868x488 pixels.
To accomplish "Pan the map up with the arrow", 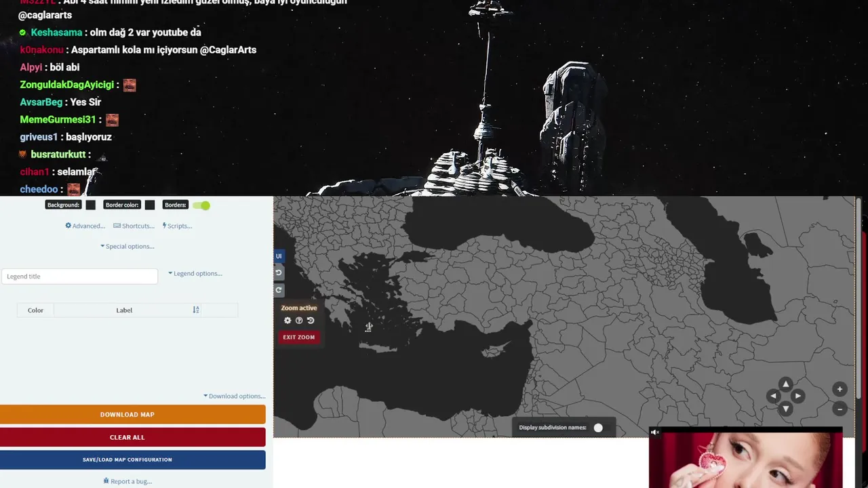I will point(785,384).
